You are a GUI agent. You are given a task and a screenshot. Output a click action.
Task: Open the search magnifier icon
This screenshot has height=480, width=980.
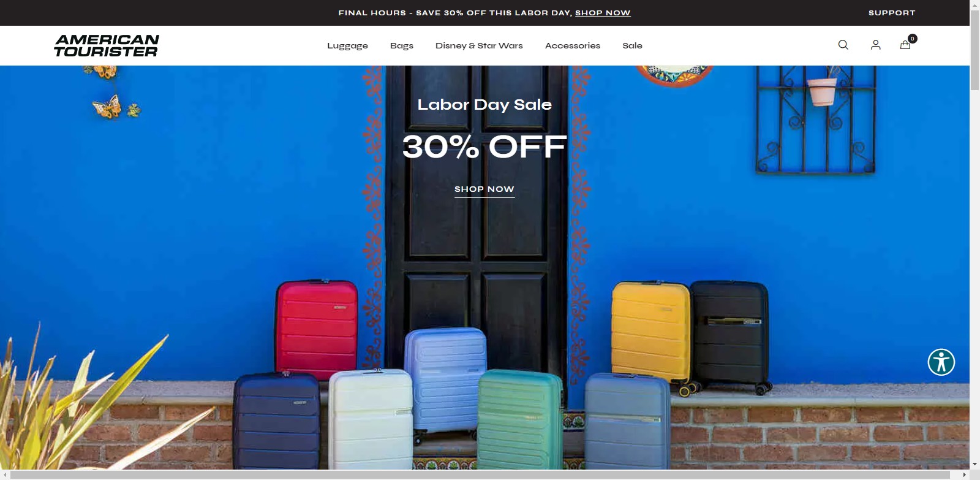click(x=843, y=45)
